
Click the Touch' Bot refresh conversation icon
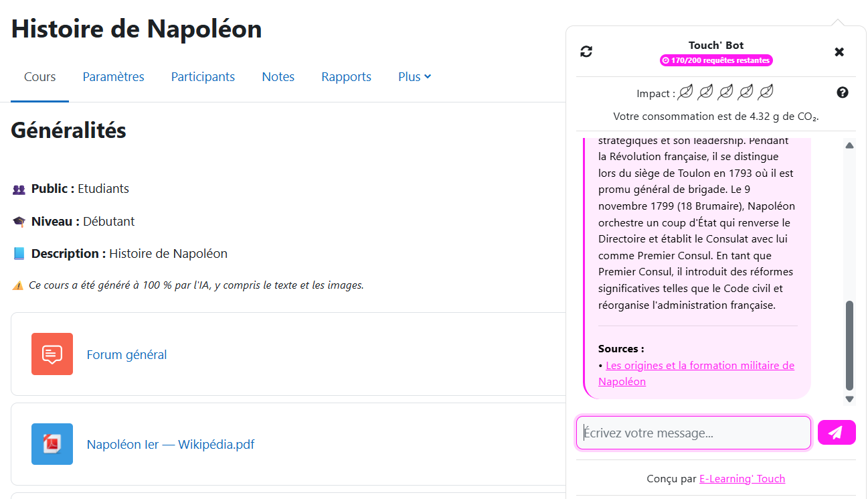[586, 52]
